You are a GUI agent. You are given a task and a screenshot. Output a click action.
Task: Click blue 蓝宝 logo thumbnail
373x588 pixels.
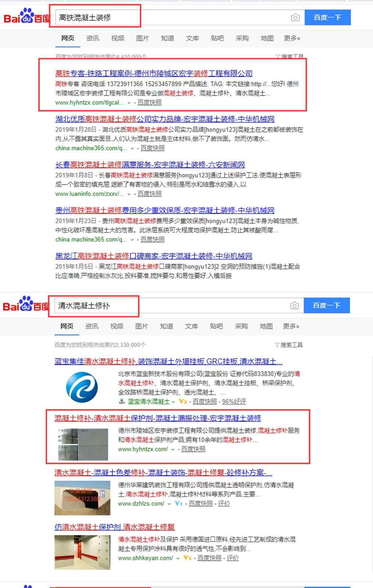tap(82, 387)
